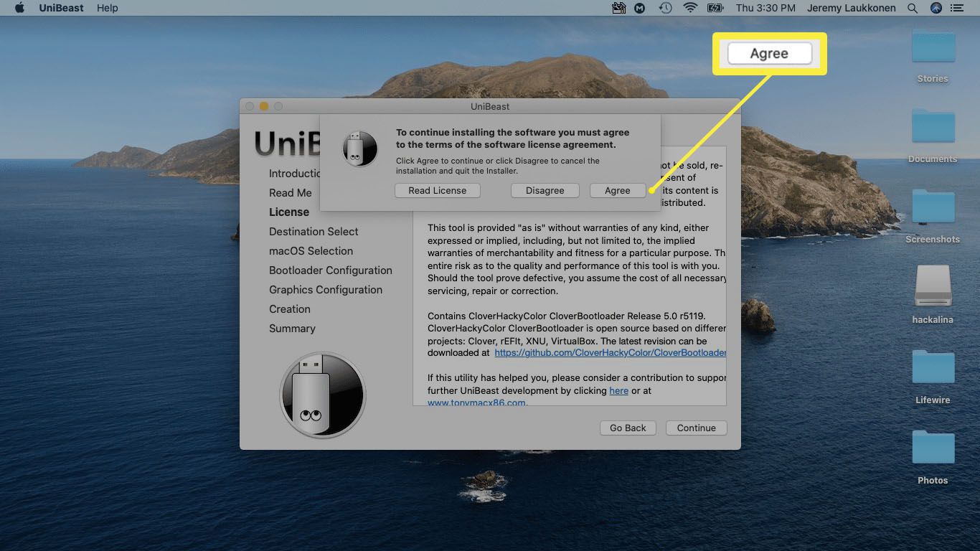Open the Help menu
Viewport: 980px width, 551px height.
click(x=107, y=8)
